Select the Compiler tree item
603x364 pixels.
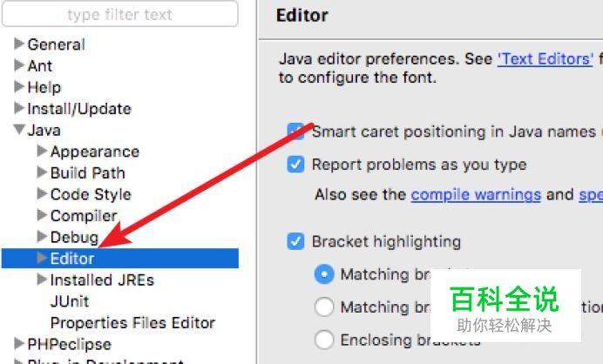click(84, 216)
